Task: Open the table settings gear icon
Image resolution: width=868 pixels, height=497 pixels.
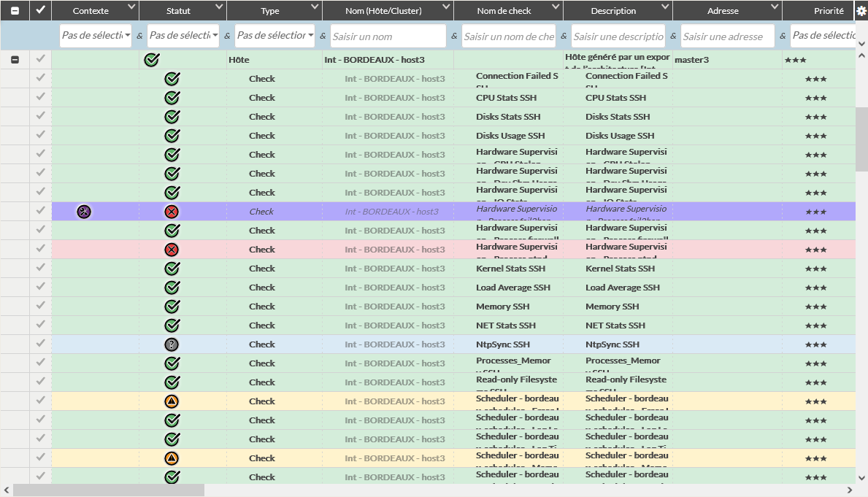Action: pyautogui.click(x=861, y=11)
